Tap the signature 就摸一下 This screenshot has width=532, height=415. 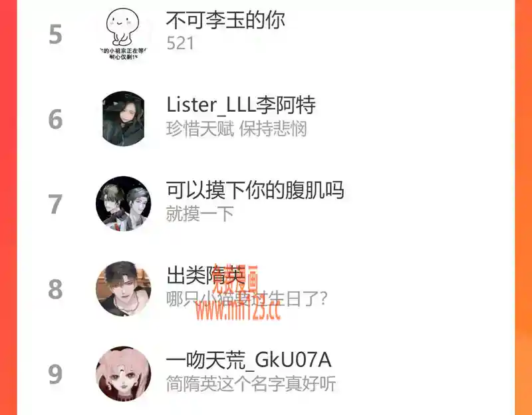point(200,213)
